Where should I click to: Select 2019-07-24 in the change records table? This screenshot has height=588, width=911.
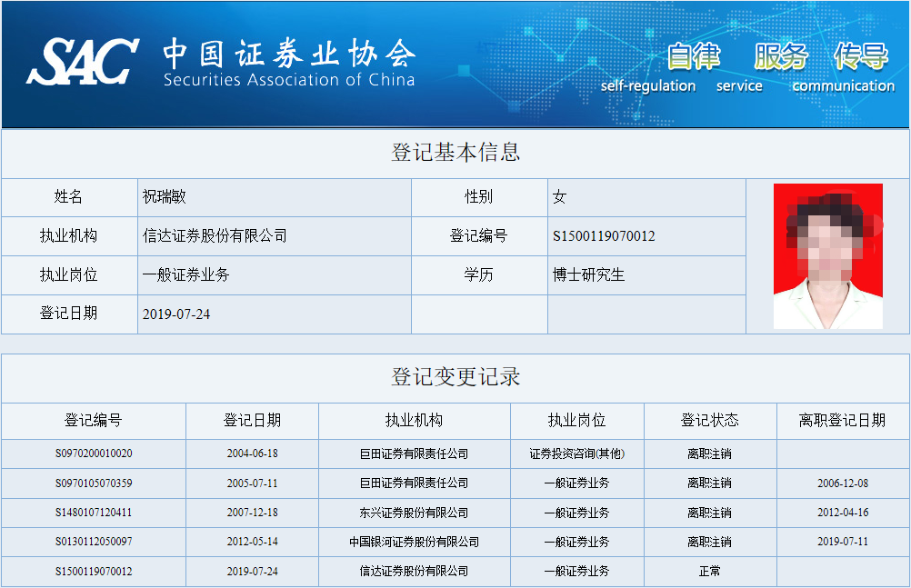point(252,571)
